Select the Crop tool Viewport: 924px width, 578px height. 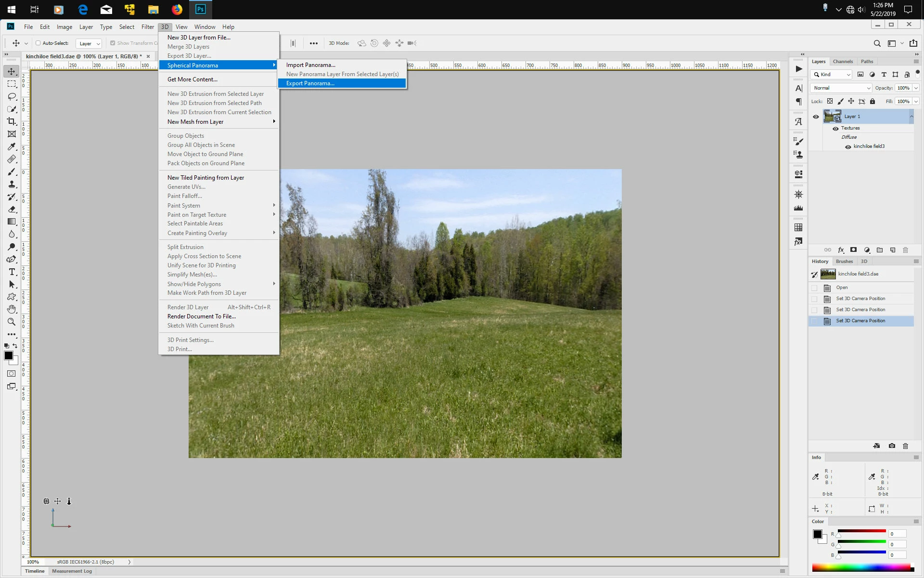click(x=12, y=121)
